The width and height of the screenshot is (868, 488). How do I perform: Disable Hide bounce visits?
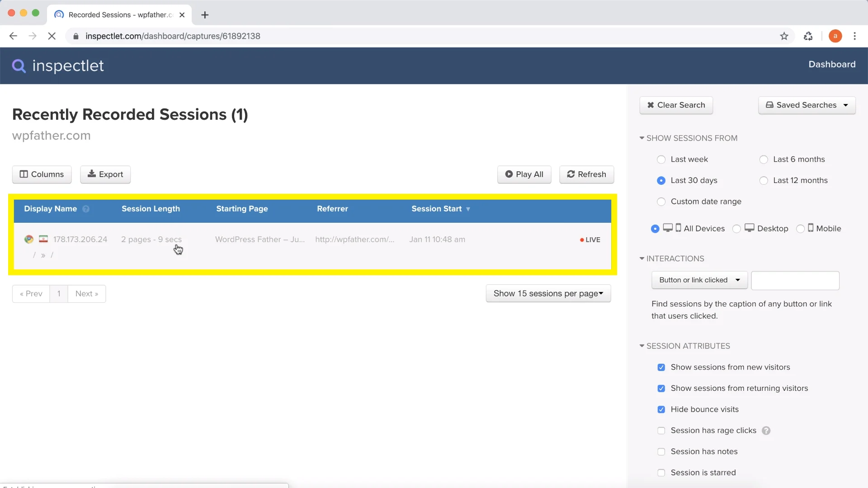(x=661, y=410)
